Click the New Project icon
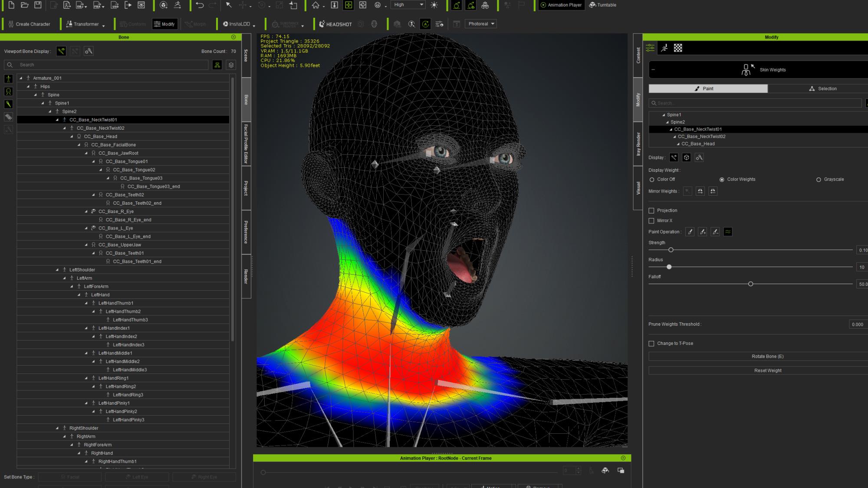 (x=11, y=5)
